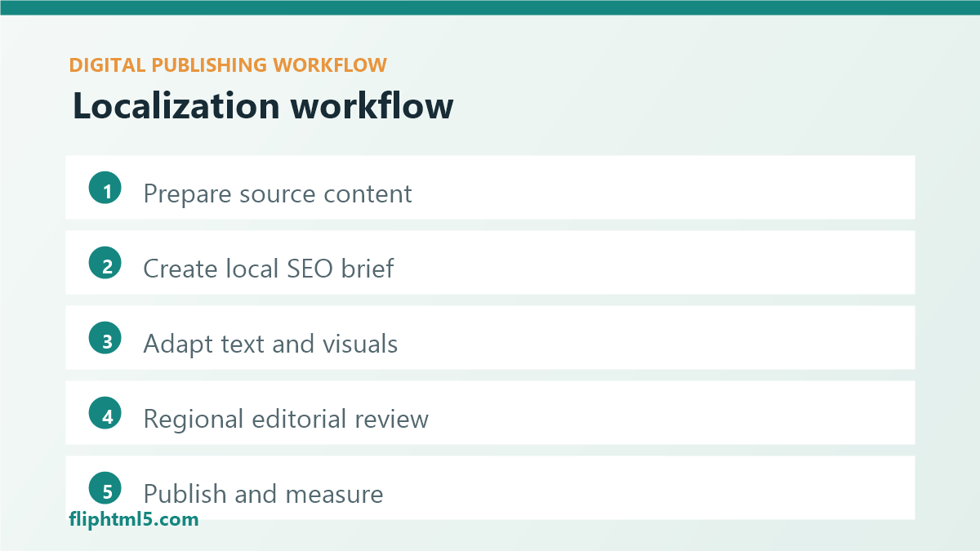Select 'Adapt text and visuals' text
980x551 pixels.
pyautogui.click(x=271, y=344)
